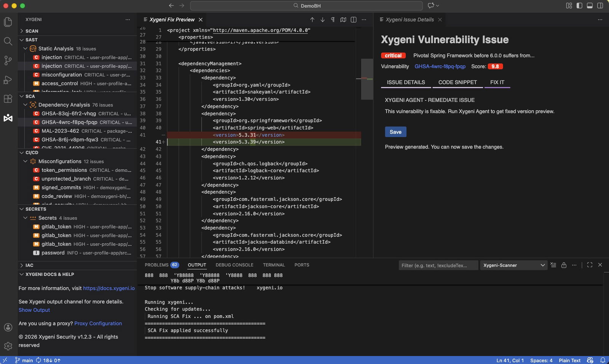Toggle the output lock scroll icon
This screenshot has height=364, width=609.
pos(564,265)
